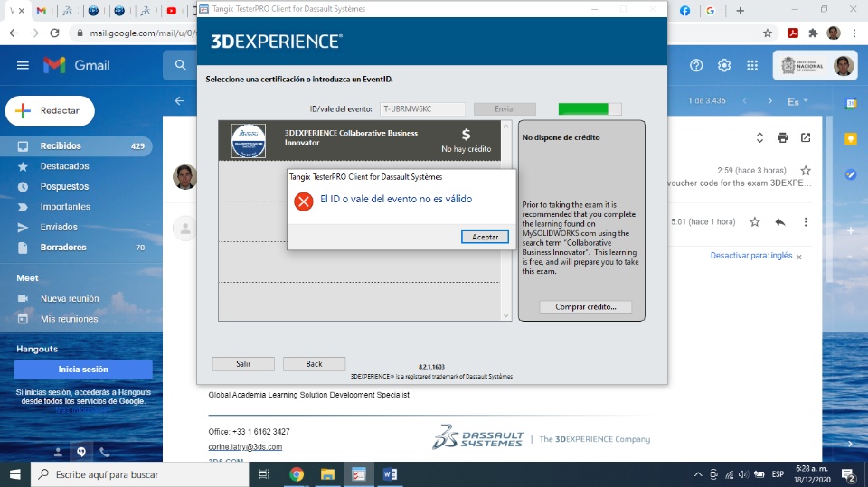Open the message more options three dots
Screen dimensions: 868x487
pos(806,222)
